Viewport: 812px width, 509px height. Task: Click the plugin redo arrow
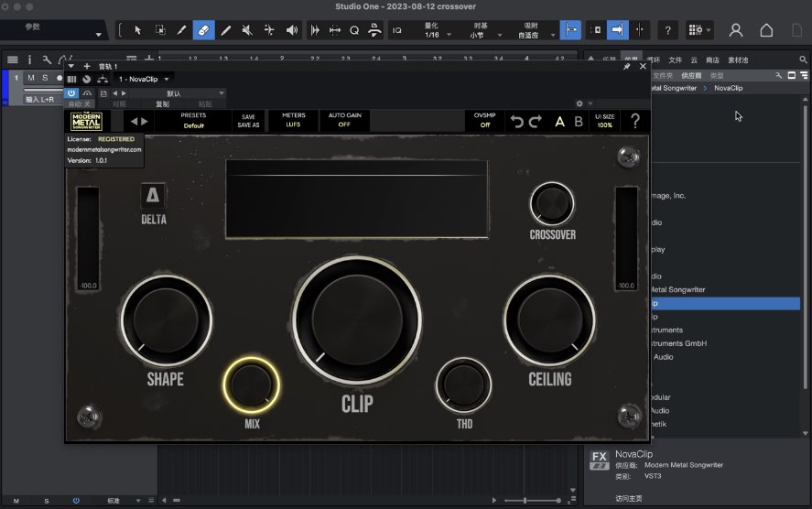click(x=536, y=121)
